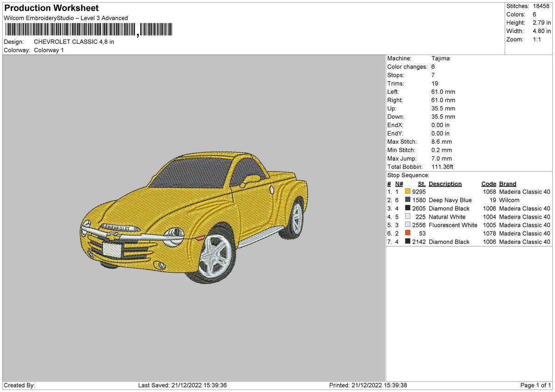Viewport: 555px width, 392px height.
Task: Click the Fluorescent White thread swatch
Action: 407,225
